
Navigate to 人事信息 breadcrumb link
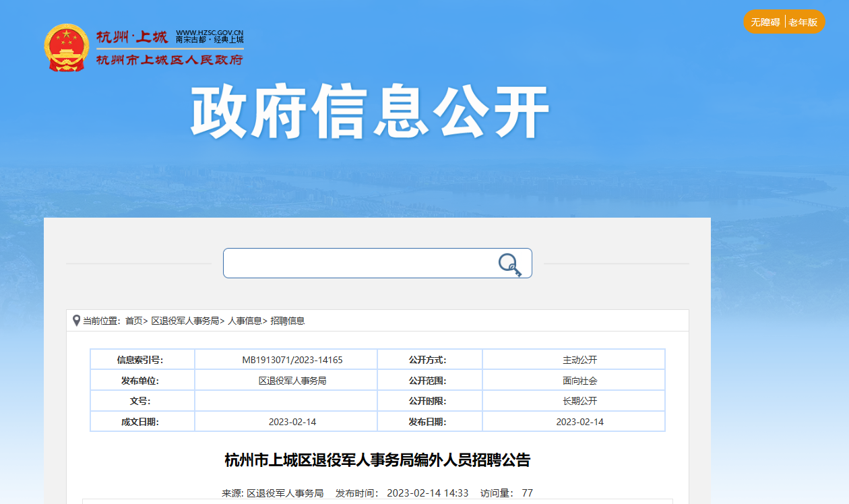245,321
